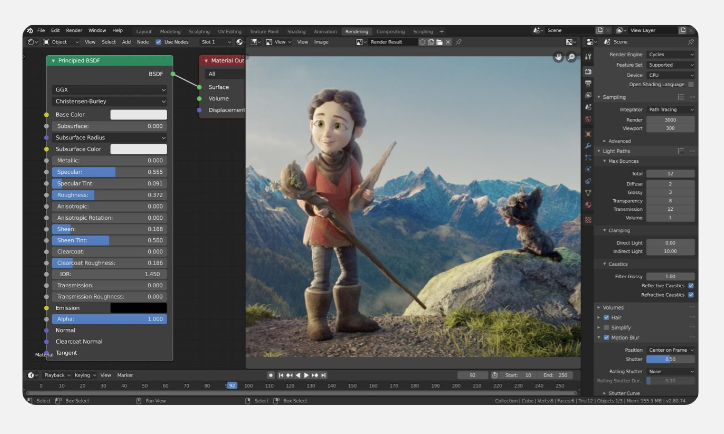Unlink the Render Result image with X
The width and height of the screenshot is (724, 434).
(x=448, y=42)
